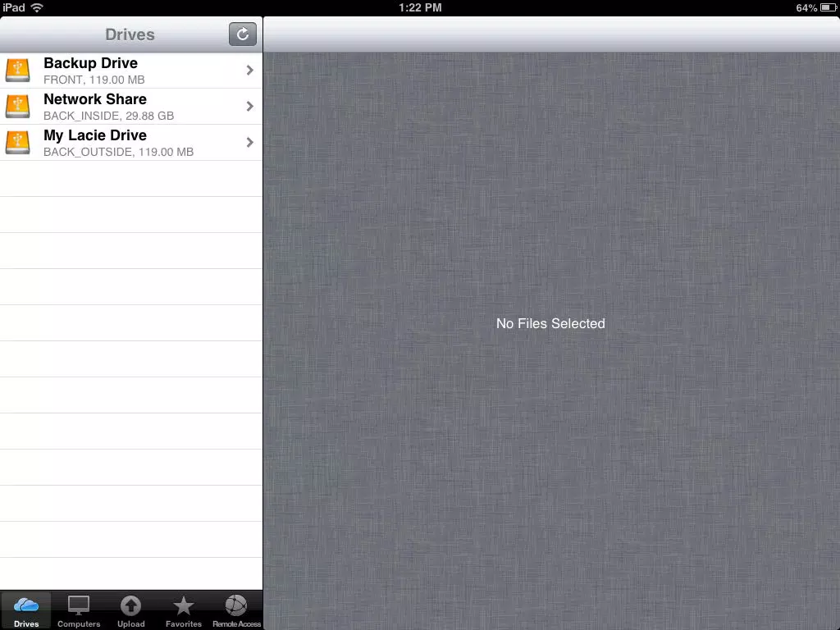Click the FRONT, 119.00 MB subtitle
Screen dimensions: 840x630
[94, 80]
